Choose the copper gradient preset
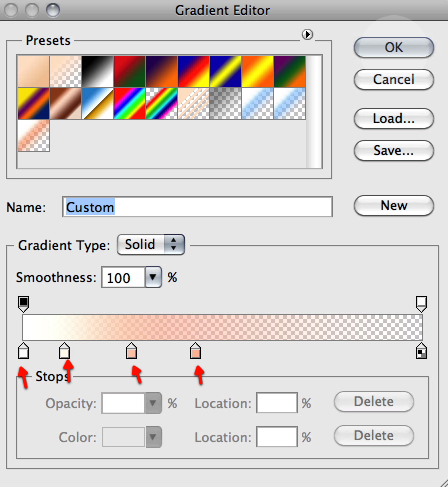This screenshot has width=448, height=487. 65,103
